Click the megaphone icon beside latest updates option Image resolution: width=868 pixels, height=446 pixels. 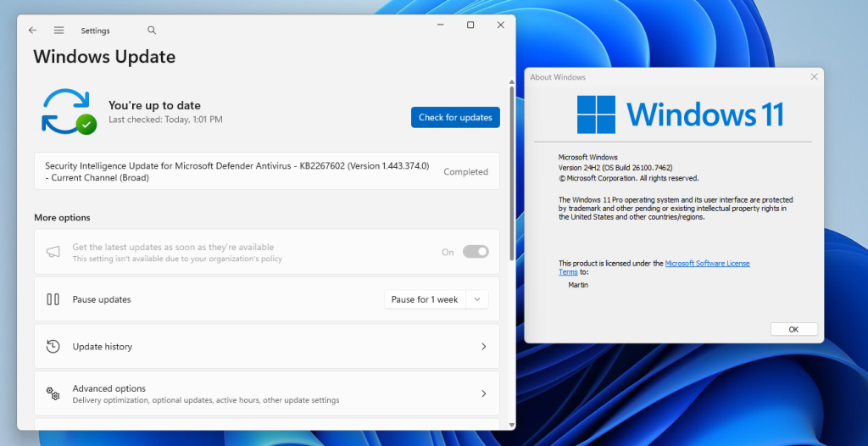53,252
